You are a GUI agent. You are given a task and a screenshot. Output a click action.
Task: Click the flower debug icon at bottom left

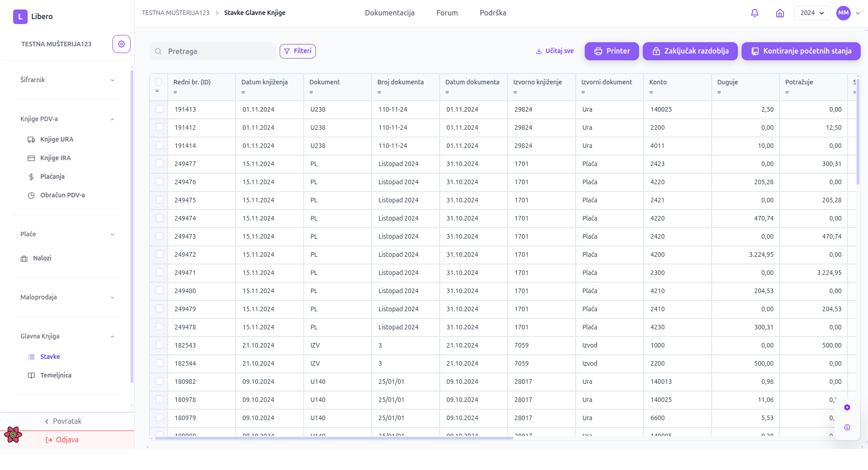coord(13,435)
